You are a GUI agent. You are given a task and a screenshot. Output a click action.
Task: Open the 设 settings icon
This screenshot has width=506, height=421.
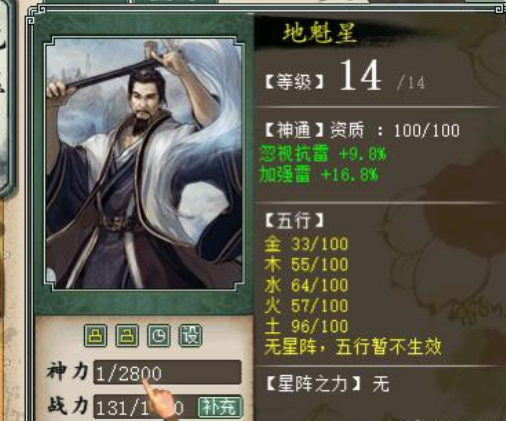pos(190,335)
